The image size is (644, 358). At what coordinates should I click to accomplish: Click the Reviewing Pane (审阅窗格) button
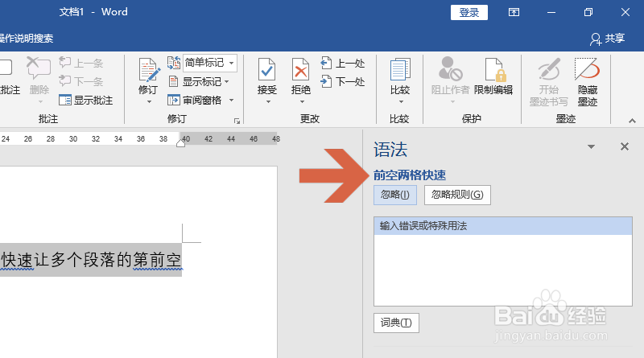point(195,100)
